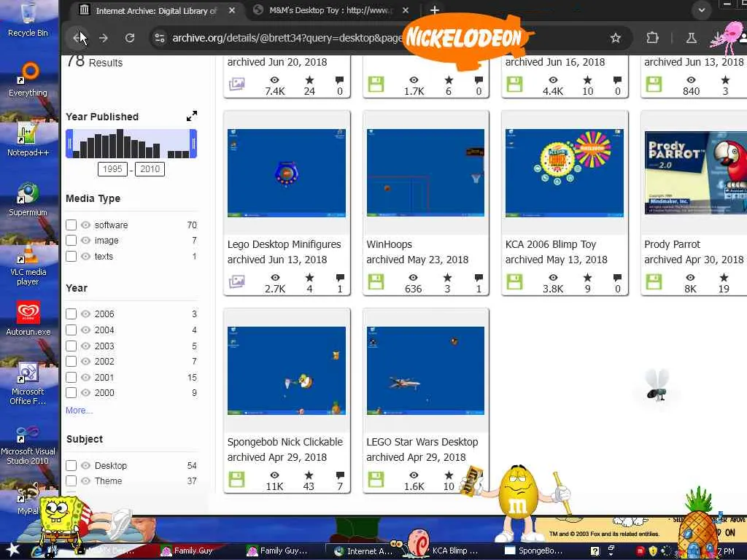Click the image media icon on Lego Desktop Minifigures

click(237, 282)
